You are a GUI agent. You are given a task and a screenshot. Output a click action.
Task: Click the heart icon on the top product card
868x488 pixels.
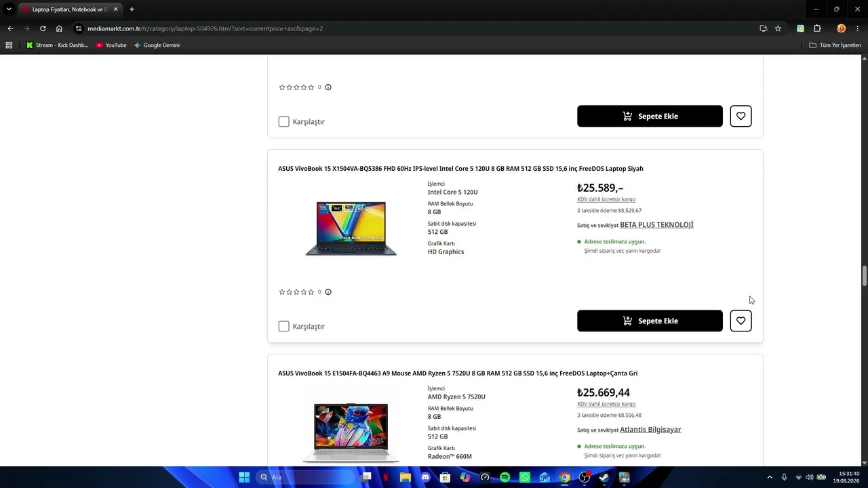741,116
